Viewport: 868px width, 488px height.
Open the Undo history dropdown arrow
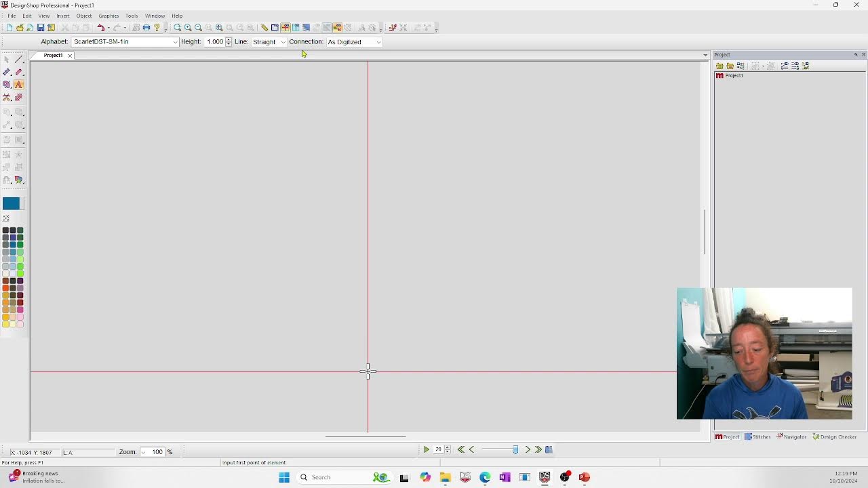pyautogui.click(x=108, y=28)
